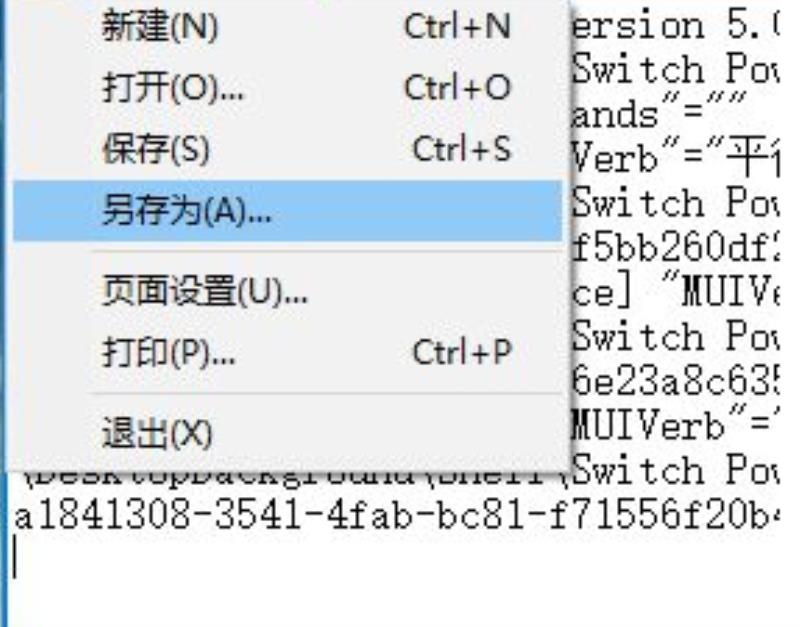Click 保存(S) to save the file
The width and height of the screenshot is (800, 627).
pos(287,149)
